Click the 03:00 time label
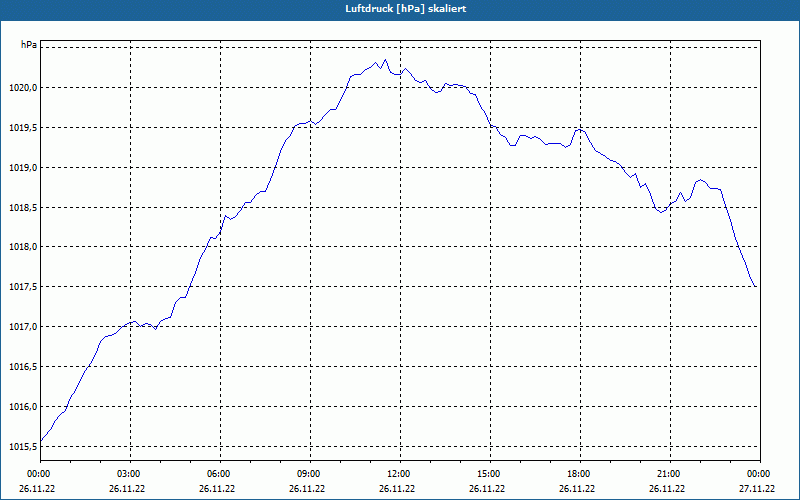Screen dimensions: 800x500 pyautogui.click(x=131, y=474)
